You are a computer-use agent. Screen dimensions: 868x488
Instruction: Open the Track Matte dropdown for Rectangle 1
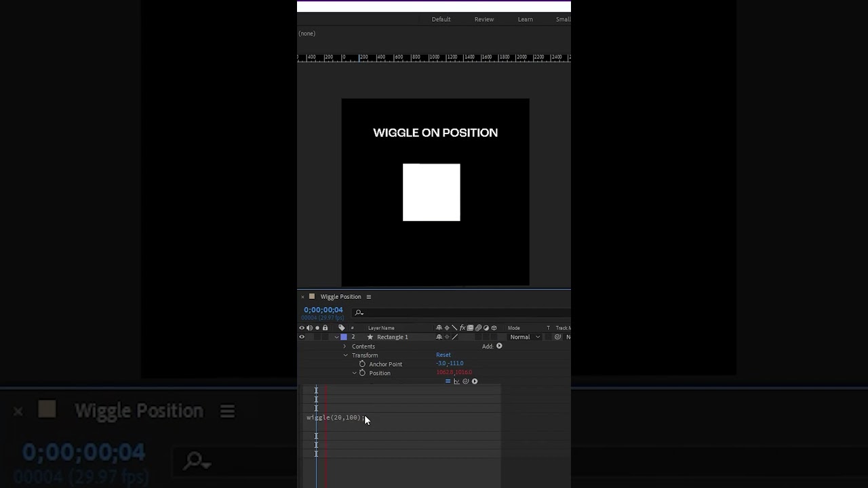pyautogui.click(x=568, y=337)
